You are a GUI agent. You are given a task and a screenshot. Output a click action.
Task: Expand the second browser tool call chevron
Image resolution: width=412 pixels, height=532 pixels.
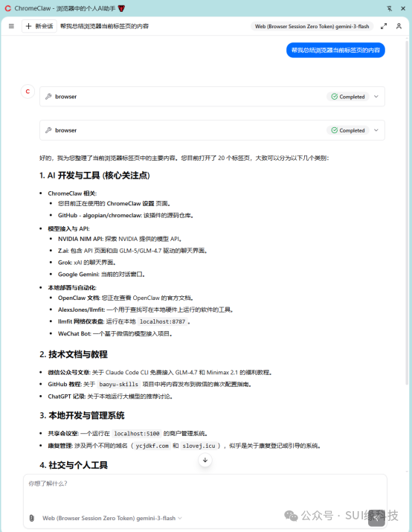[x=376, y=130]
